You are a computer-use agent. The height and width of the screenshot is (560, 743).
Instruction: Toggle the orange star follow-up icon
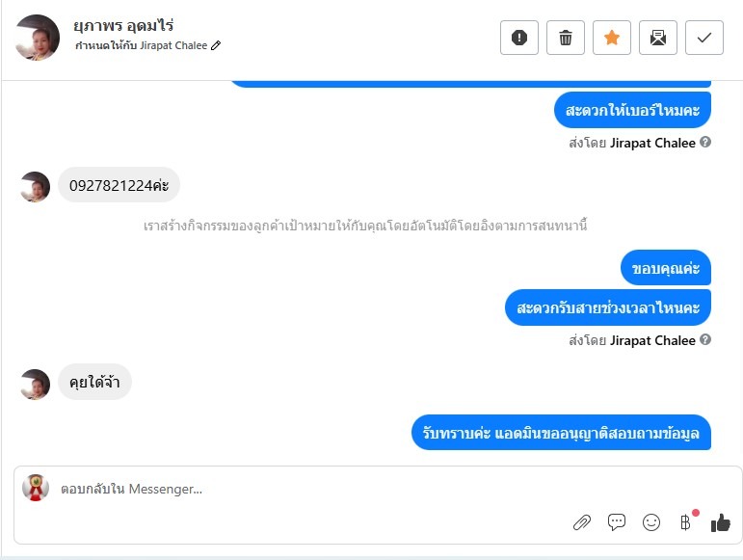[612, 38]
